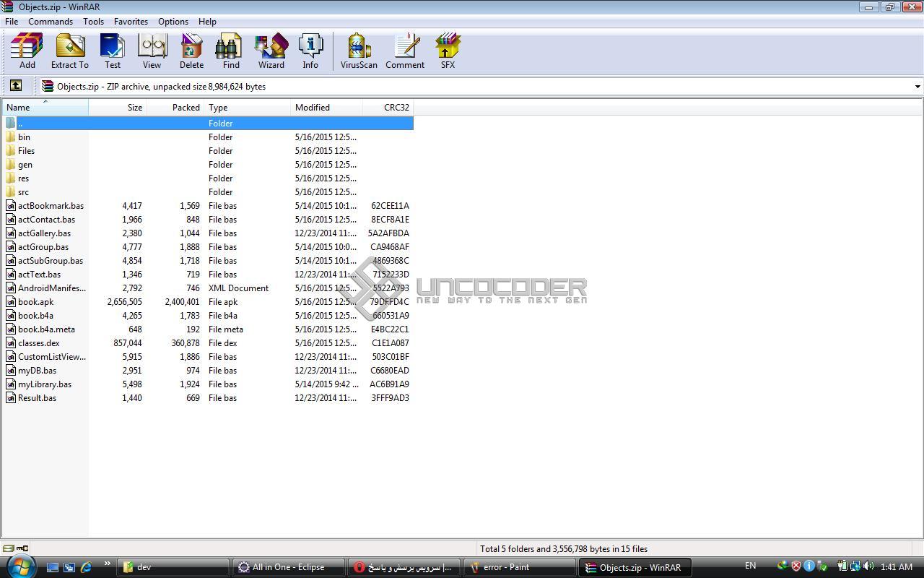Viewport: 924px width, 578px height.
Task: Select the gen folder icon
Action: click(11, 164)
